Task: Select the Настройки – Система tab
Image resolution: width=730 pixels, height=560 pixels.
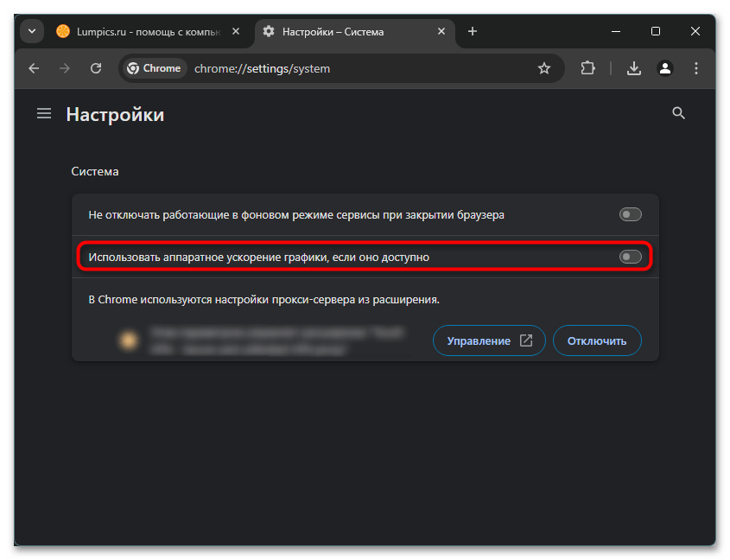Action: (x=354, y=32)
